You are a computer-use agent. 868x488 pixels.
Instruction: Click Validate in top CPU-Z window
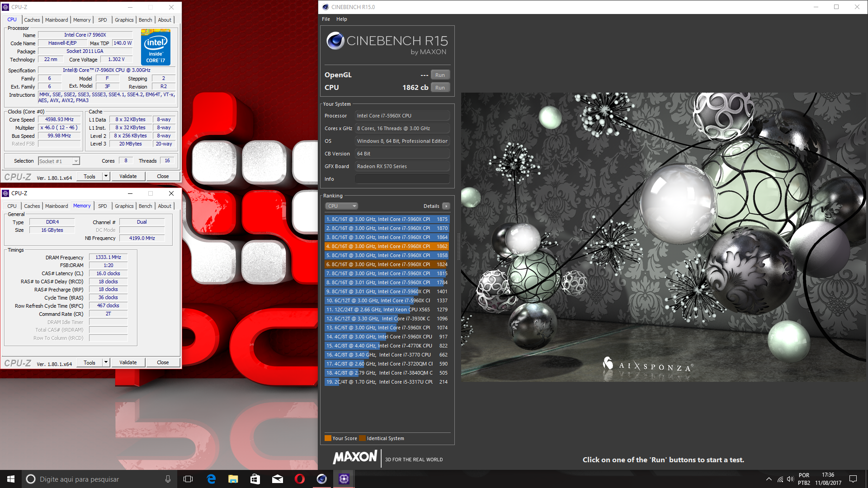[128, 176]
